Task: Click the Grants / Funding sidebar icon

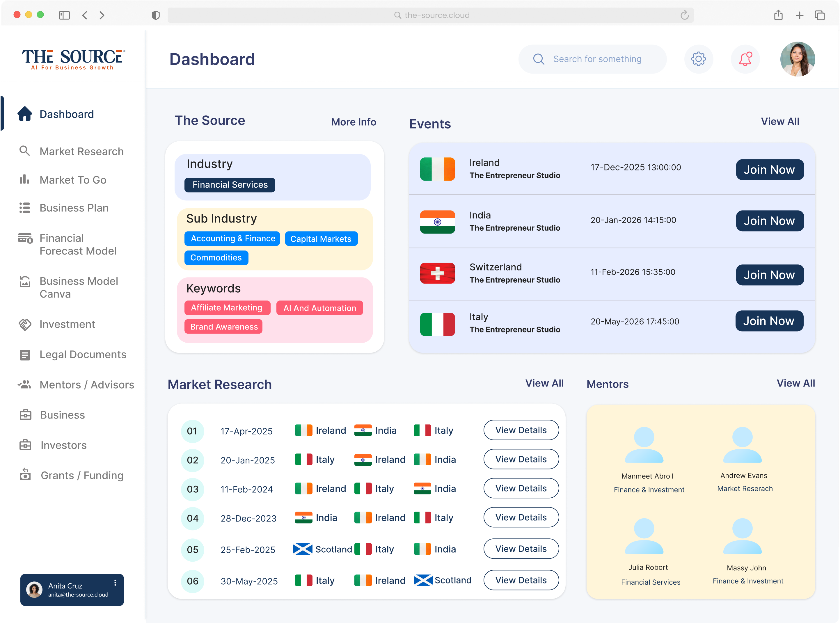Action: pyautogui.click(x=25, y=474)
